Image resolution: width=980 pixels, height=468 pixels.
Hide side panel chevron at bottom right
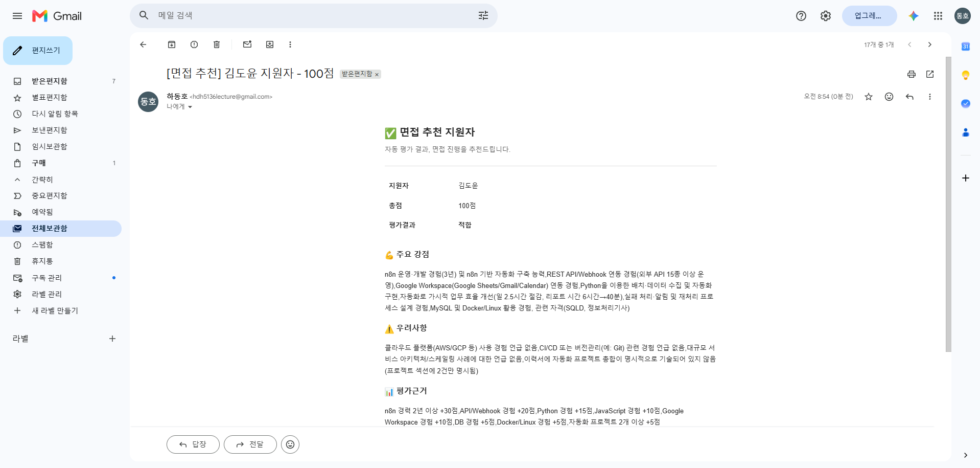[x=966, y=455]
